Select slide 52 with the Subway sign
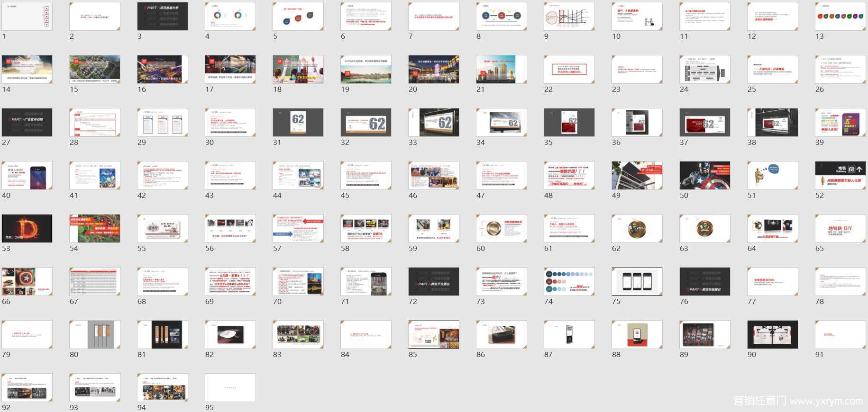The height and width of the screenshot is (412, 868). click(x=840, y=176)
